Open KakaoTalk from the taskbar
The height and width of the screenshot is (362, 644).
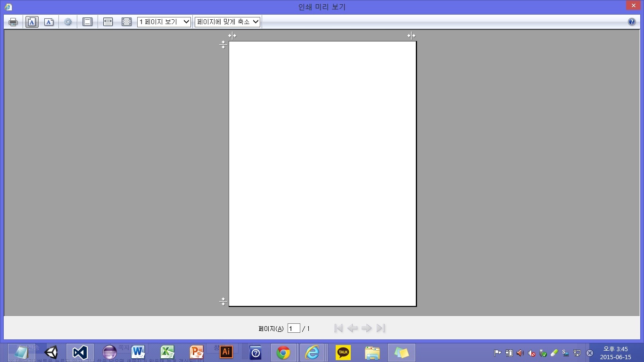(x=343, y=353)
